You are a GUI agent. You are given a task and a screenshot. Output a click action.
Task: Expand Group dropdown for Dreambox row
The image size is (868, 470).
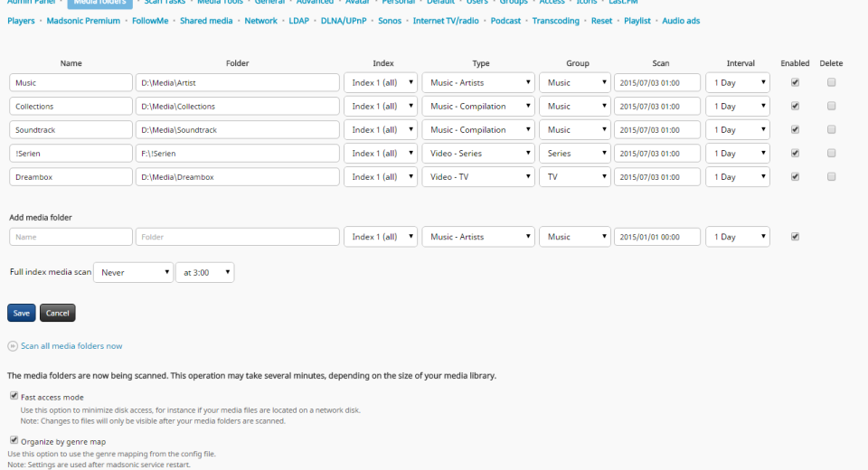574,177
